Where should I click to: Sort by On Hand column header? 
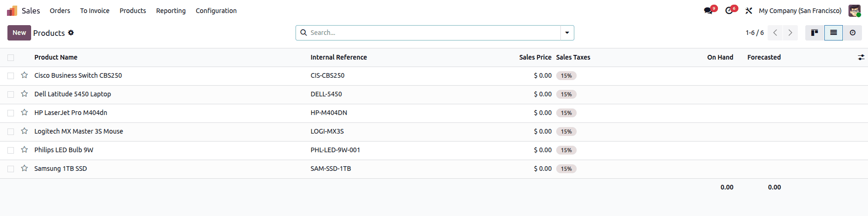(x=720, y=57)
